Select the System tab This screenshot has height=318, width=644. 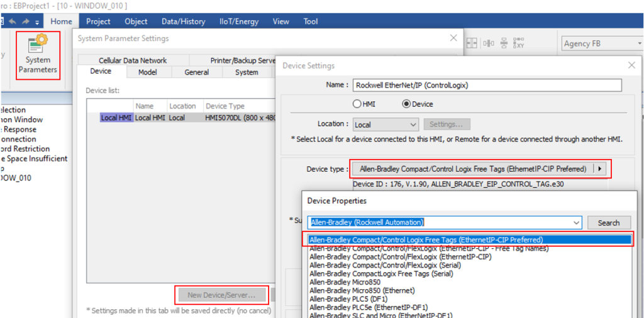point(247,72)
